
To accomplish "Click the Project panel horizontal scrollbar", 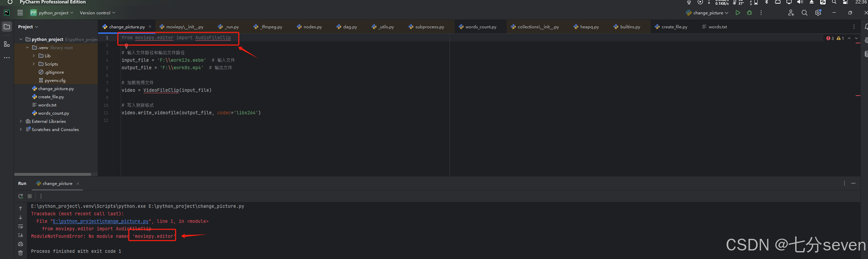I will click(53, 174).
